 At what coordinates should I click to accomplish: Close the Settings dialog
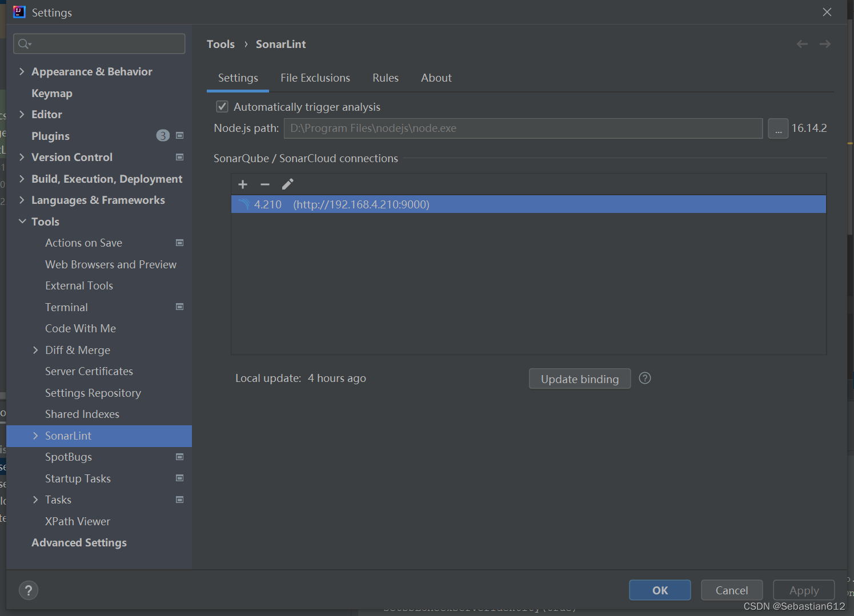(827, 12)
